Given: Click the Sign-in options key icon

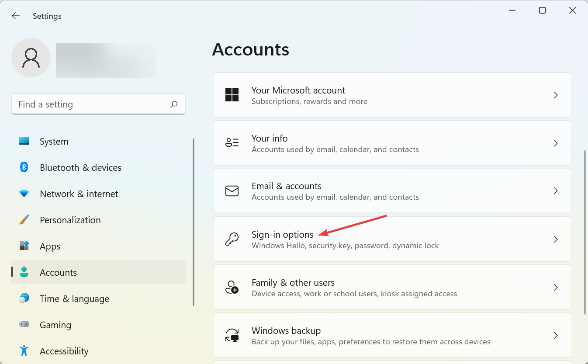Looking at the screenshot, I should coord(232,239).
